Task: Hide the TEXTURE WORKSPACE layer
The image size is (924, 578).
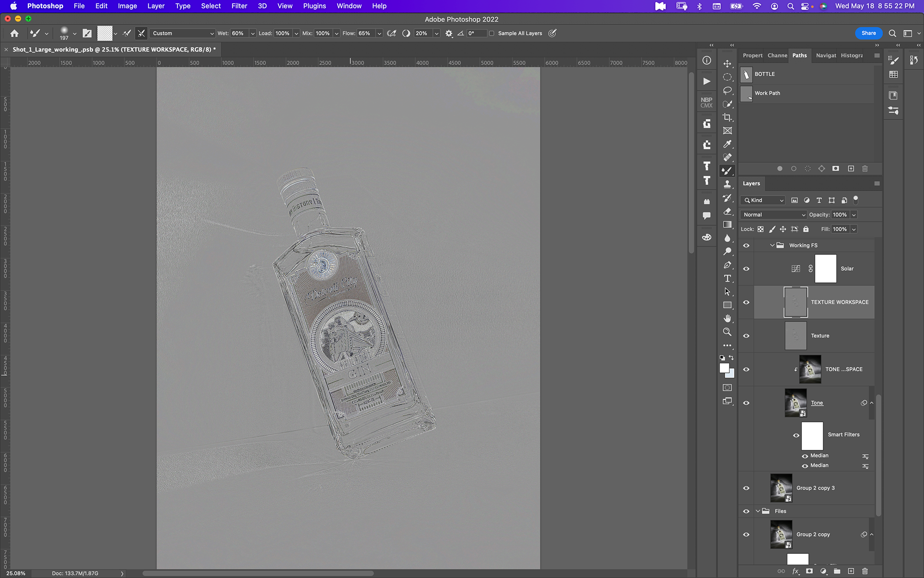Action: coord(746,302)
